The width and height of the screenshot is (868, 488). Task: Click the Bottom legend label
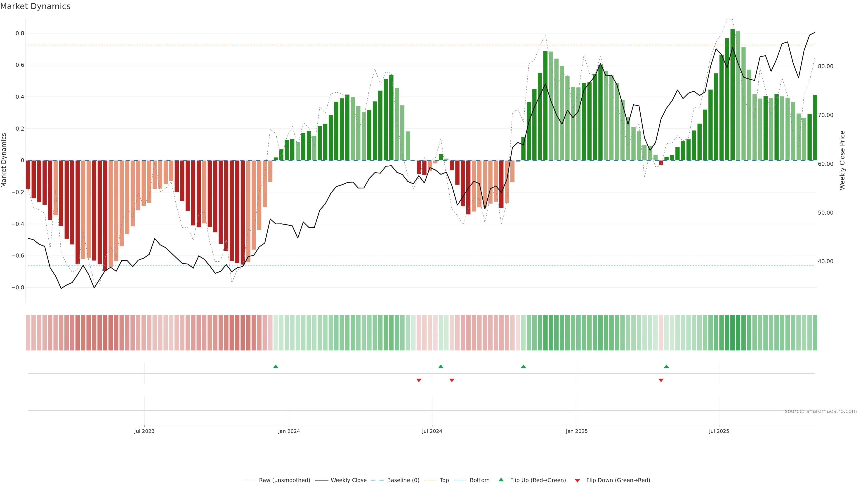tap(479, 480)
